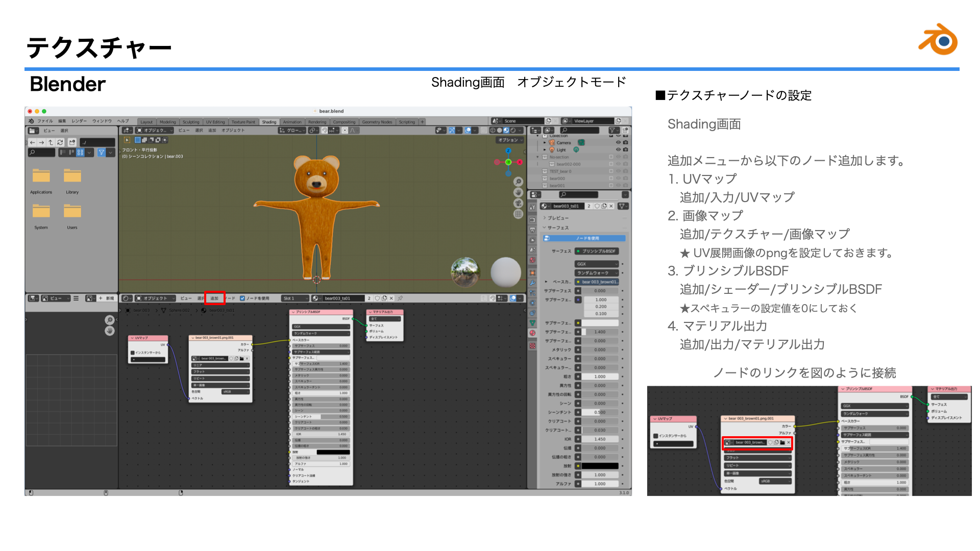
Task: Toggle the ノードを使用 checkbox in node editor header
Action: pyautogui.click(x=242, y=298)
